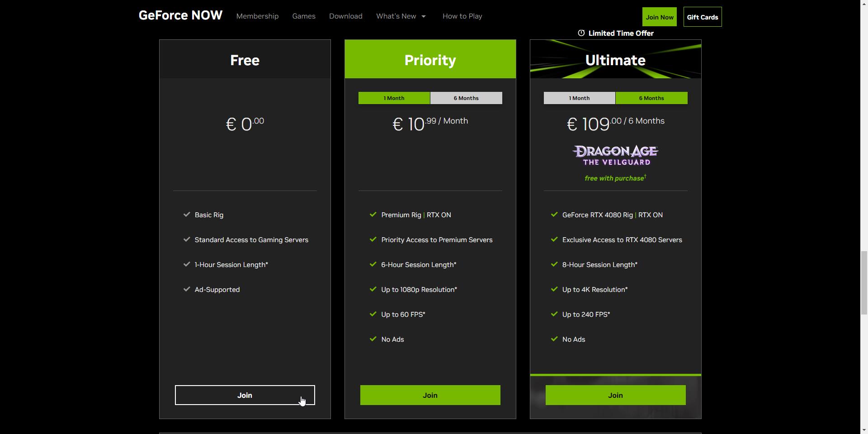Viewport: 868px width, 434px height.
Task: Click the checkmark next to Up to 240 FPS
Action: pyautogui.click(x=554, y=314)
